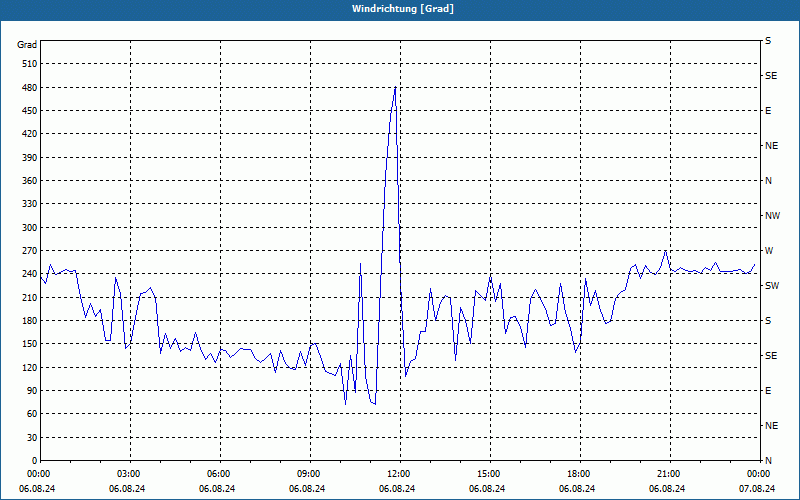Select the y-axis value 120
The width and height of the screenshot is (800, 500).
click(x=30, y=367)
